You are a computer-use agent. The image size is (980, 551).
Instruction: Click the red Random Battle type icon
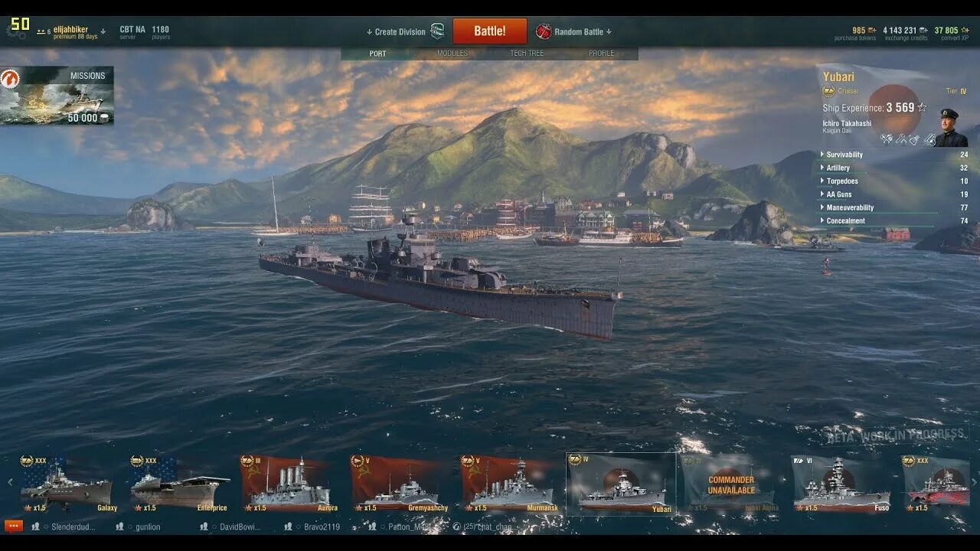544,31
